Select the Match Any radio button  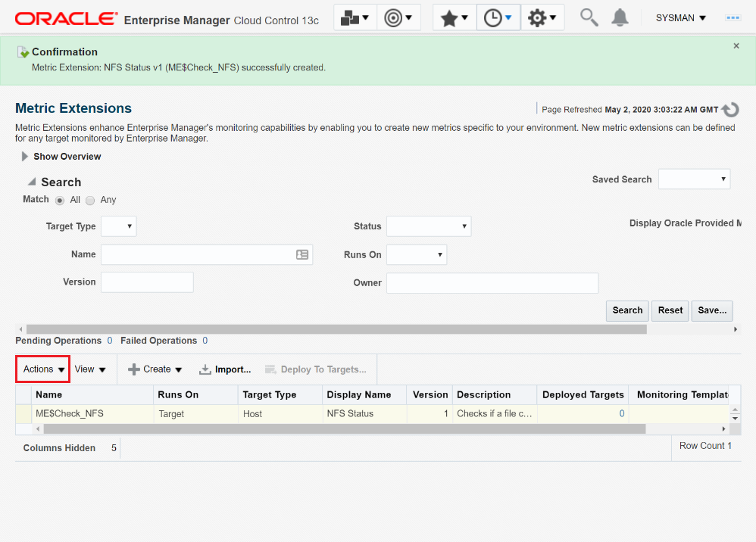point(90,201)
